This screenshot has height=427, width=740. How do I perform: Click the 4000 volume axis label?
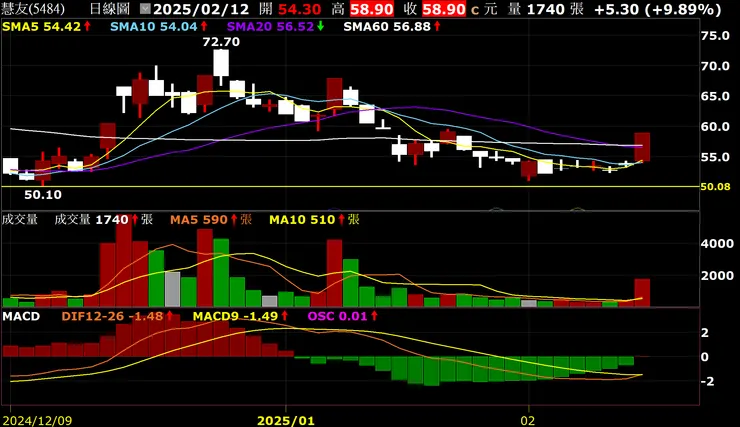(x=717, y=244)
